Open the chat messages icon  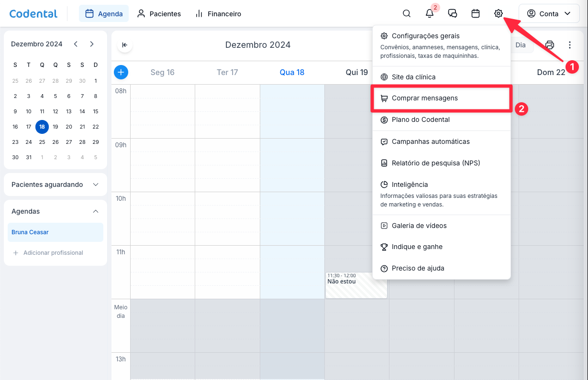point(453,14)
